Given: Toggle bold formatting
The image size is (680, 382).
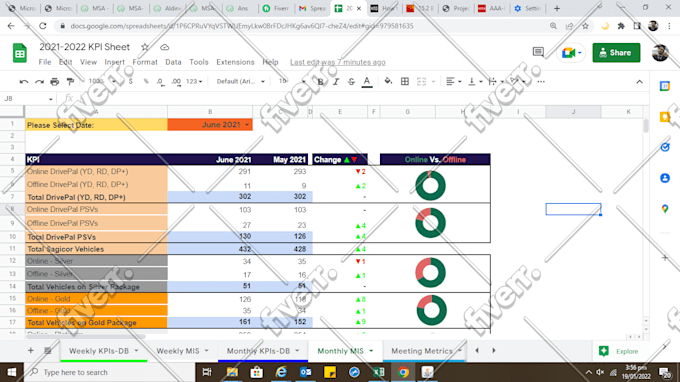Looking at the screenshot, I should point(320,82).
